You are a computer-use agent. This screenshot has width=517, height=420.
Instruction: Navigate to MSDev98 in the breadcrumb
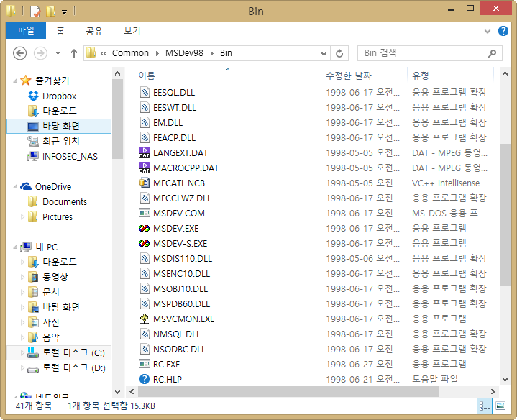(x=184, y=53)
